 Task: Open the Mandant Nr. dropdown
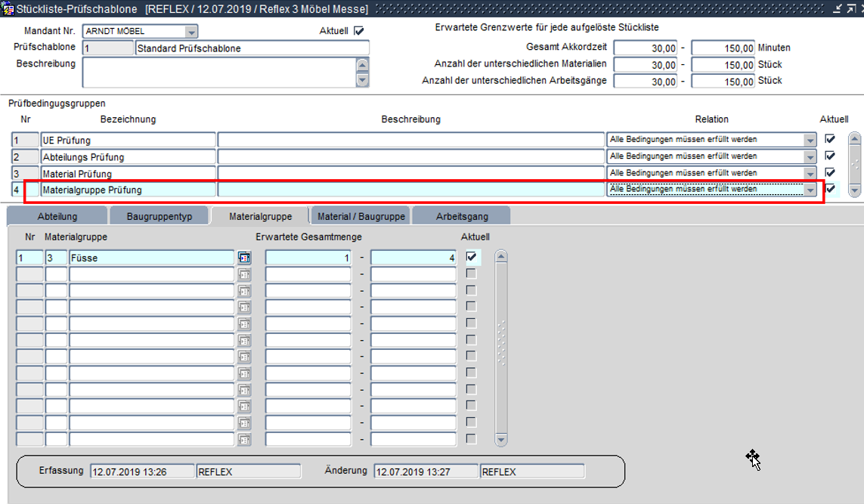point(191,32)
